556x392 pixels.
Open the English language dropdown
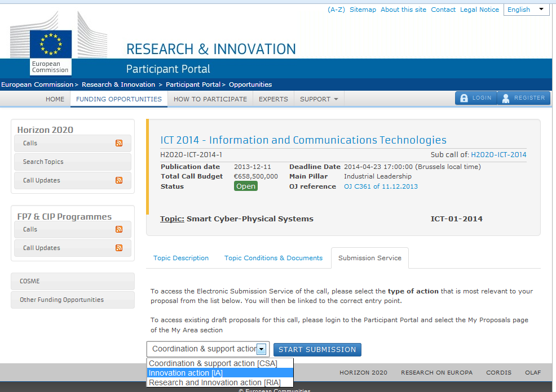pos(526,10)
